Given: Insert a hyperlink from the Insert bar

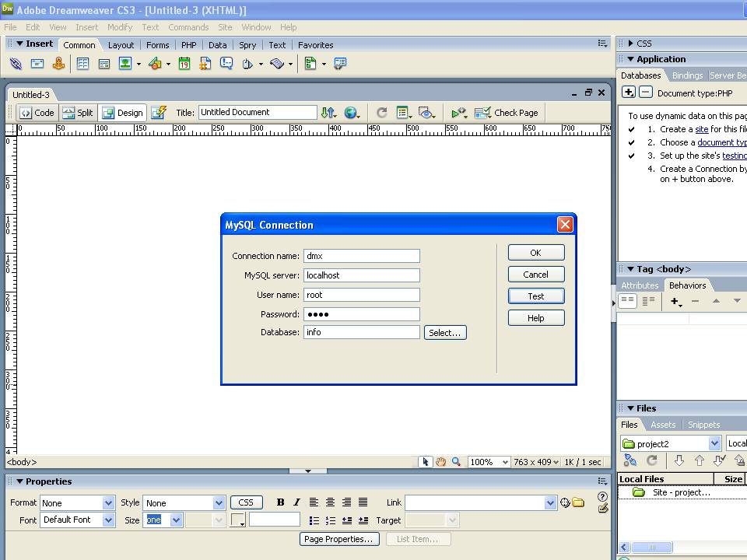Looking at the screenshot, I should pyautogui.click(x=16, y=63).
